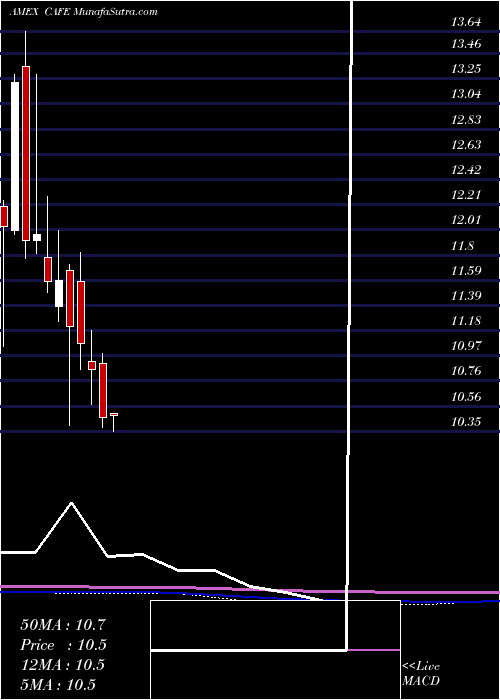Click the tallest red candlestick body
Viewport: 500px width, 700px height.
[x=25, y=153]
